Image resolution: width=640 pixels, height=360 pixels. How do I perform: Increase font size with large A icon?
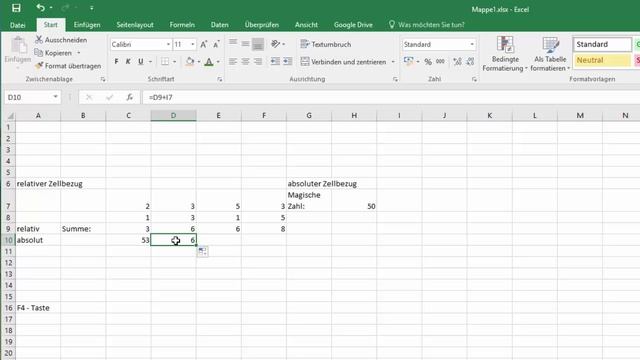coord(204,44)
